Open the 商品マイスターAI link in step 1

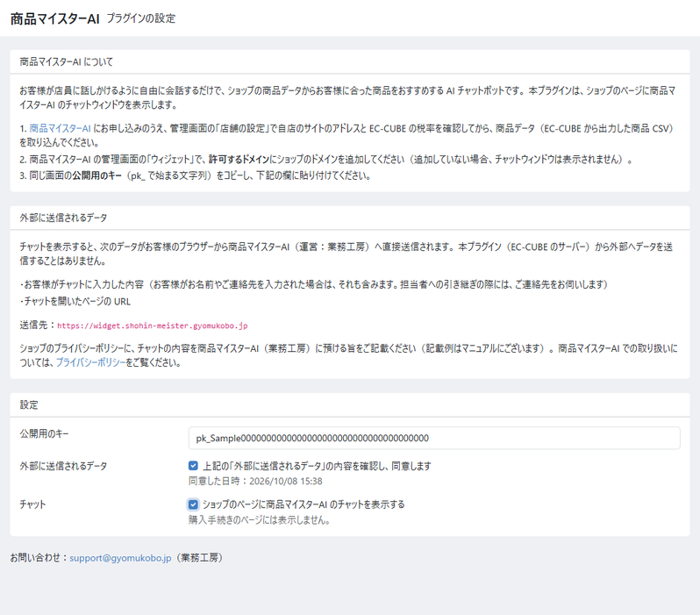coord(60,129)
